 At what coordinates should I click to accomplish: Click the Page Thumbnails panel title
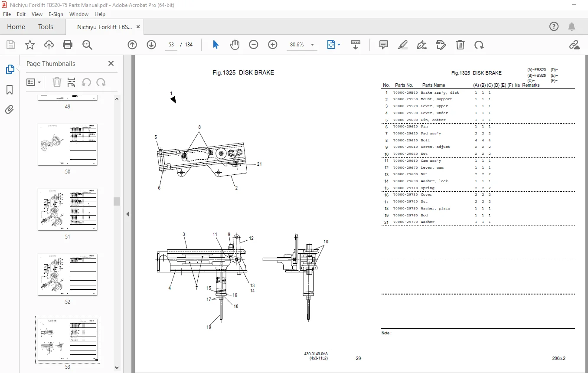51,63
